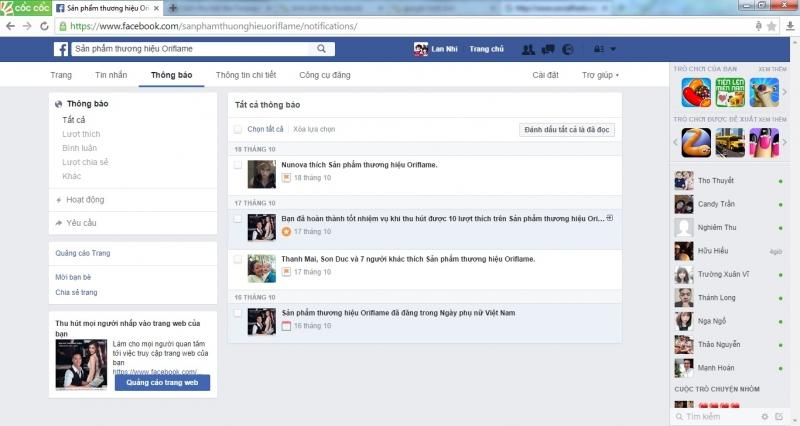Click the browser address bar URL
Image resolution: width=800 pixels, height=426 pixels.
tap(213, 26)
